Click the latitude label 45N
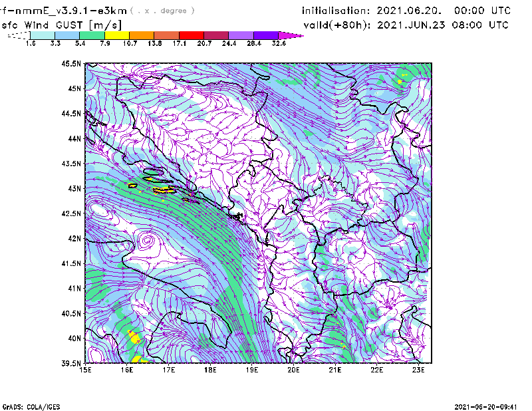Viewport: 532px width, 411px height. (x=74, y=88)
